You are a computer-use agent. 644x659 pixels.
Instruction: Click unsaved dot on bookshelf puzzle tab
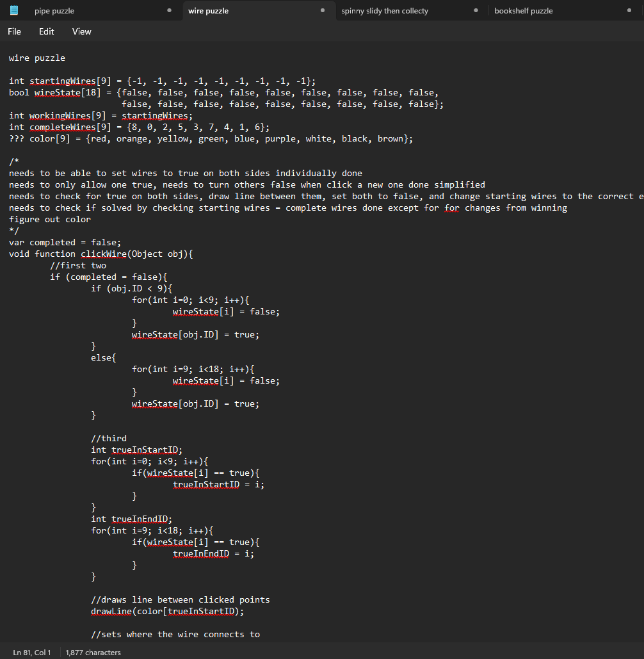pyautogui.click(x=629, y=10)
